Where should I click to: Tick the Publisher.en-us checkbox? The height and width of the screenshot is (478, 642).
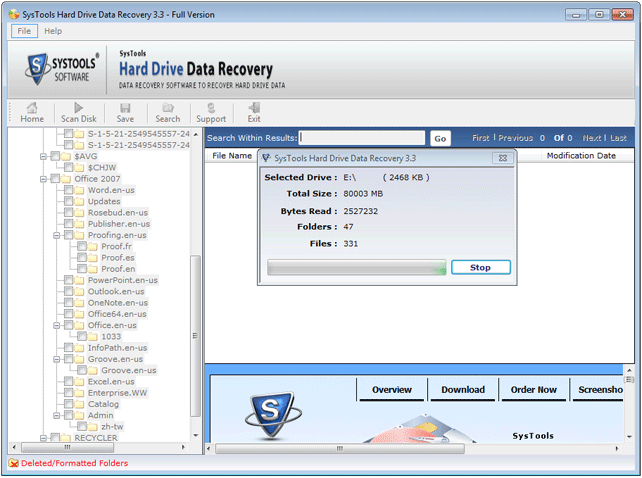click(x=69, y=224)
